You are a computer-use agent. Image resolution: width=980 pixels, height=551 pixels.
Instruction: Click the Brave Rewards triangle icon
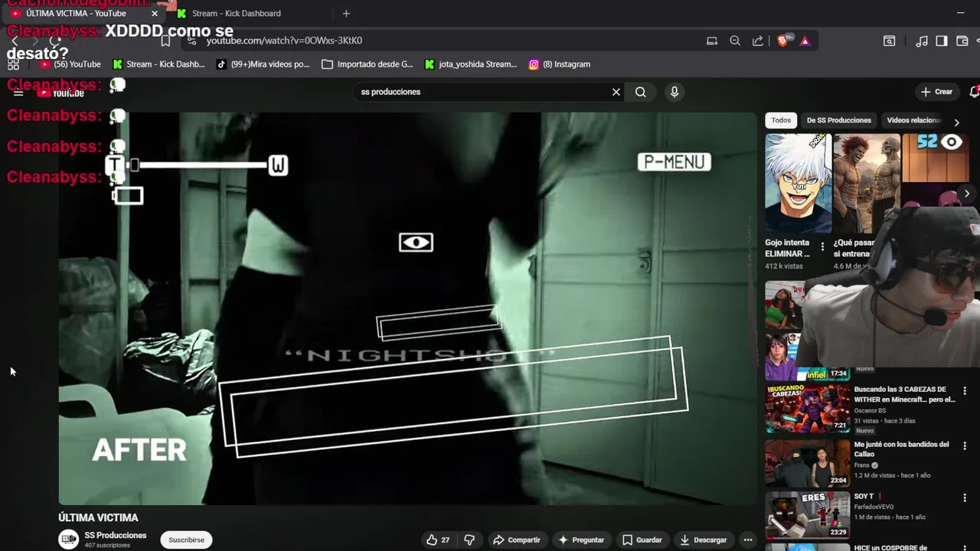805,41
